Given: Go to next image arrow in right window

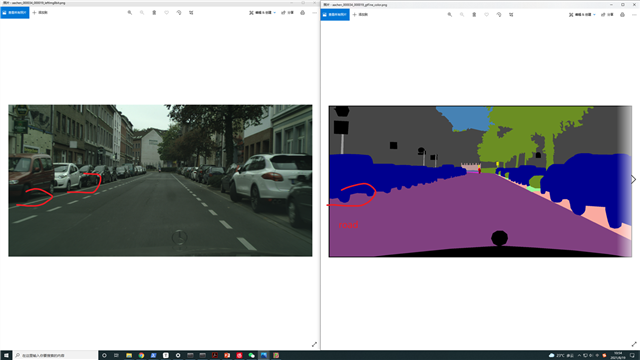Looking at the screenshot, I should (x=633, y=180).
